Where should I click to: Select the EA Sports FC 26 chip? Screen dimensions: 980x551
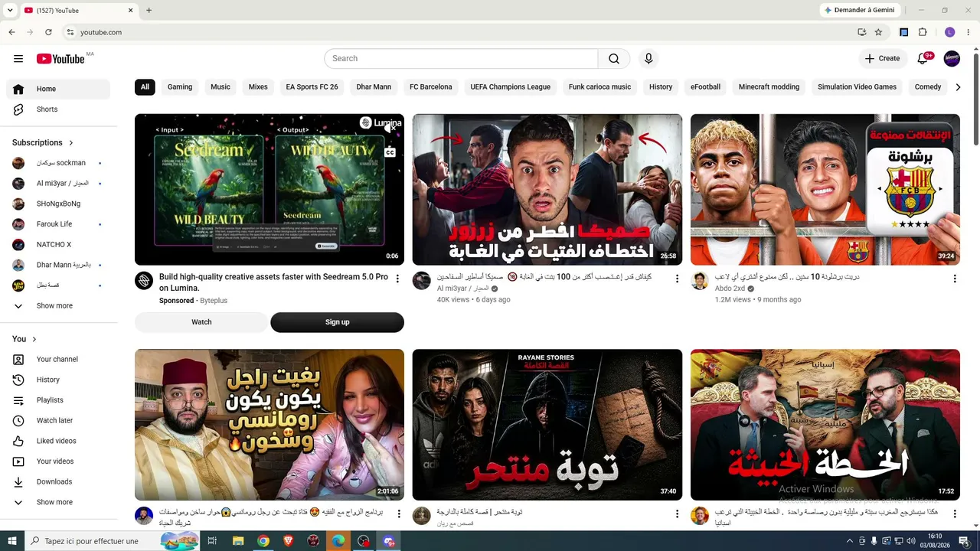(312, 87)
